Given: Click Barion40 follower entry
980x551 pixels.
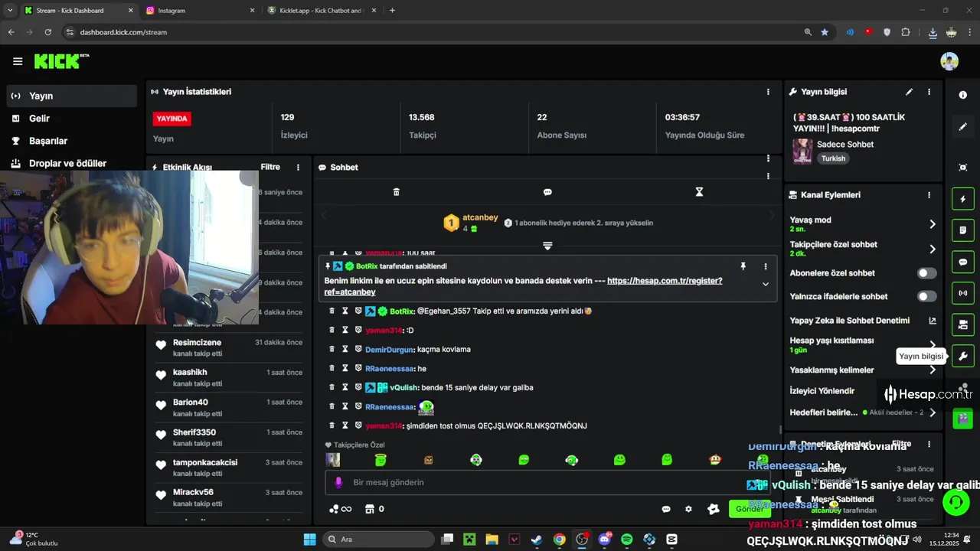Looking at the screenshot, I should tap(228, 407).
